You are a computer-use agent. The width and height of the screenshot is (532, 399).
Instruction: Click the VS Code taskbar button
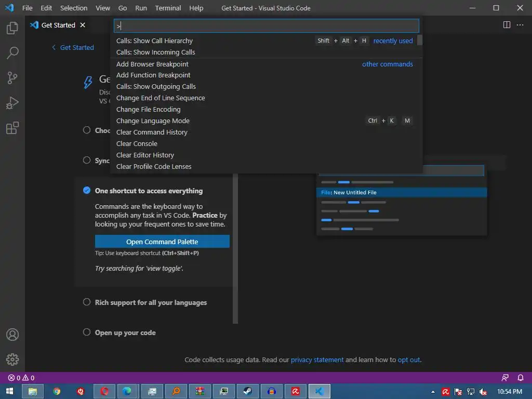tap(320, 391)
